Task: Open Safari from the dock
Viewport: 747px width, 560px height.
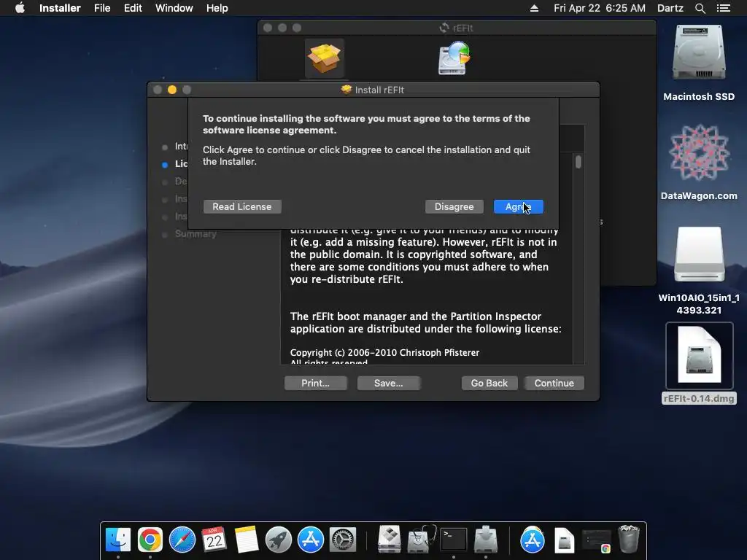Action: tap(182, 540)
